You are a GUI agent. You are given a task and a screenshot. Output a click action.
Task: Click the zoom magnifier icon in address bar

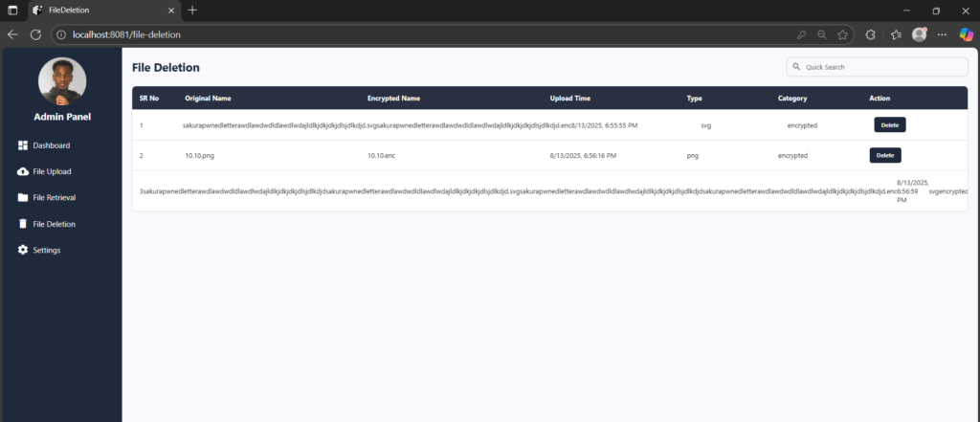[822, 35]
